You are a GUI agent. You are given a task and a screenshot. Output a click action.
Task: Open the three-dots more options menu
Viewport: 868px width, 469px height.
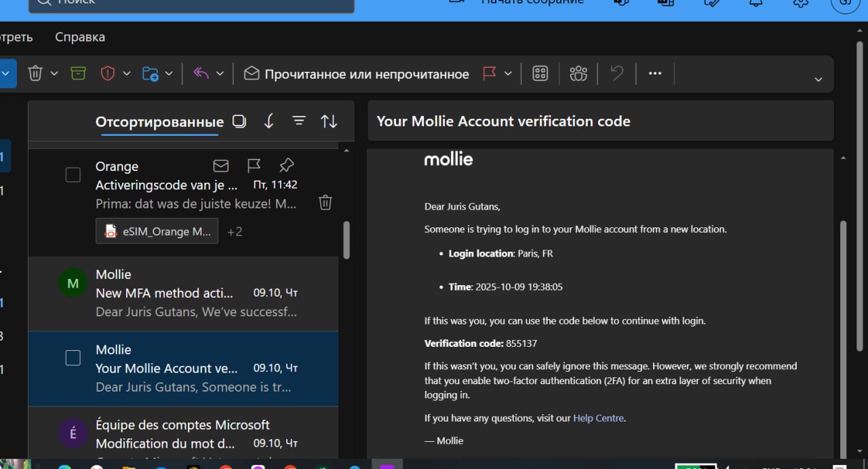coord(655,73)
